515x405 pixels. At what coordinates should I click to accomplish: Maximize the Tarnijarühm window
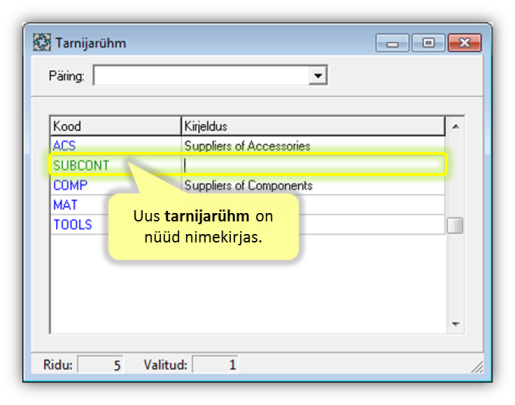(428, 43)
